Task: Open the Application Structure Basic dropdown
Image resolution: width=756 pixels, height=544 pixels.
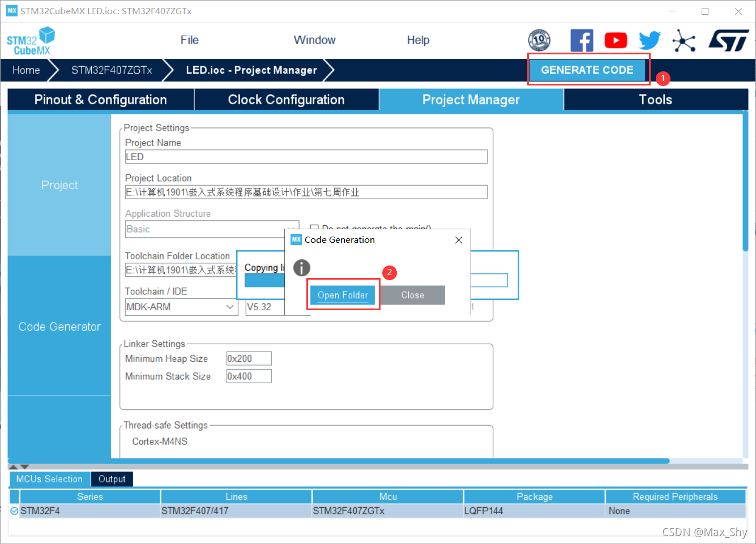Action: pos(212,229)
